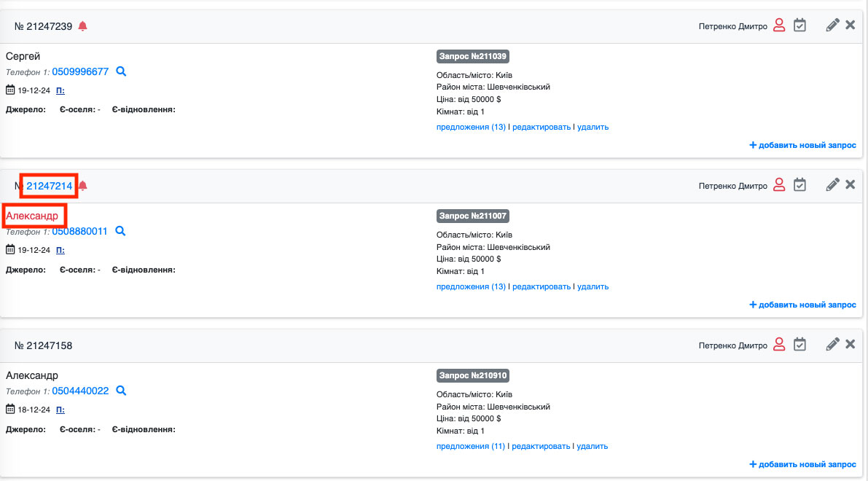Click the pencil edit icon in the 21247214 card
The width and height of the screenshot is (868, 481).
pyautogui.click(x=832, y=185)
